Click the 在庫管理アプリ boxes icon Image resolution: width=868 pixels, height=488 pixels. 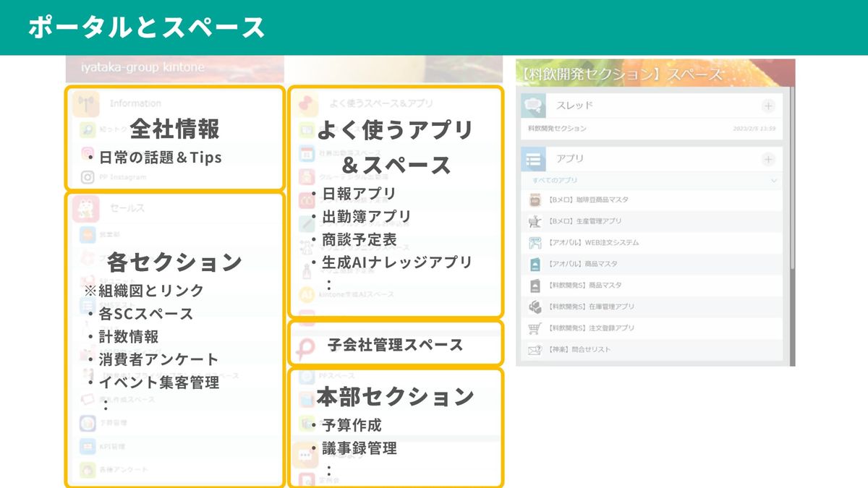coord(535,307)
